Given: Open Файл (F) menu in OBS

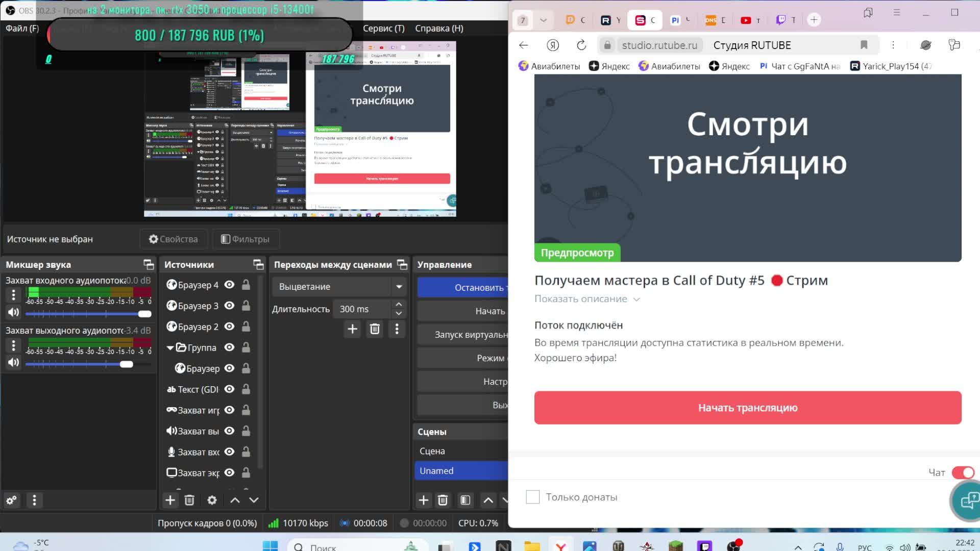Looking at the screenshot, I should click(x=22, y=29).
